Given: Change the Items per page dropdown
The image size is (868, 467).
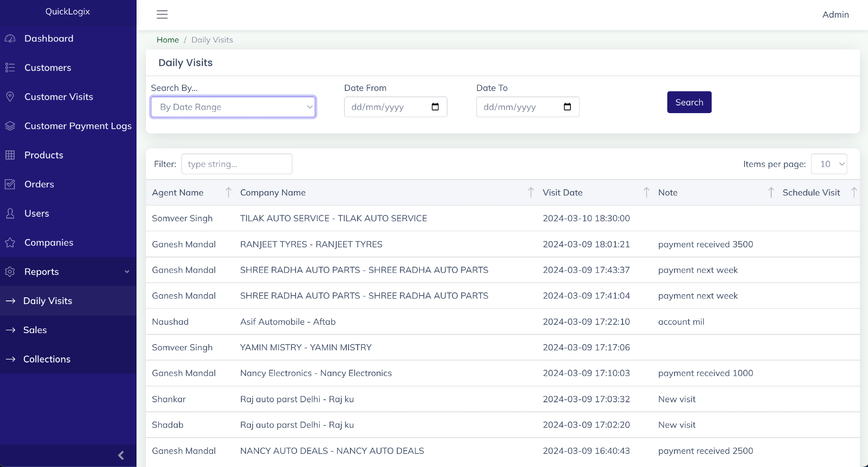Looking at the screenshot, I should click(x=829, y=164).
